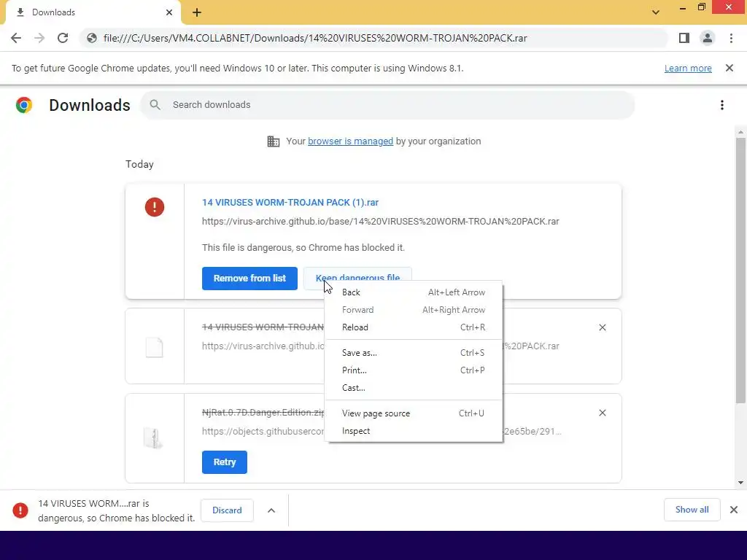The image size is (747, 560).
Task: Choose Inspect in the context menu
Action: (414, 431)
